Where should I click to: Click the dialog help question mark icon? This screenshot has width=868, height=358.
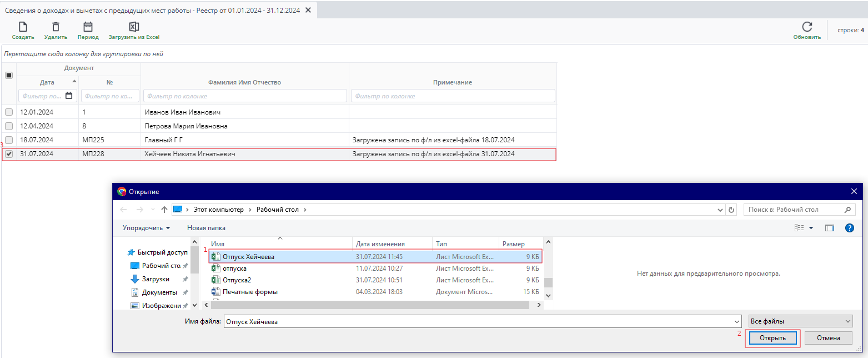[849, 228]
